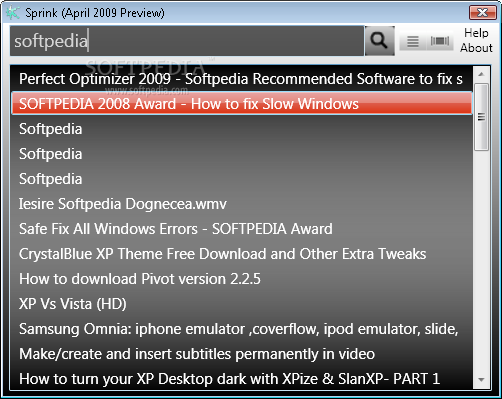This screenshot has height=399, width=502.
Task: Select 'Make/create and insert subtitles permanently' result
Action: tap(242, 354)
